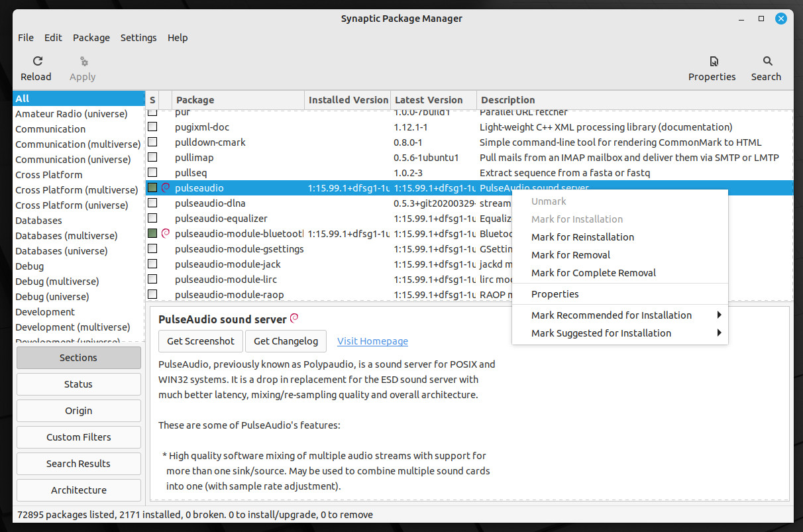Select Debug (multiverse) section
The image size is (803, 532).
point(78,282)
